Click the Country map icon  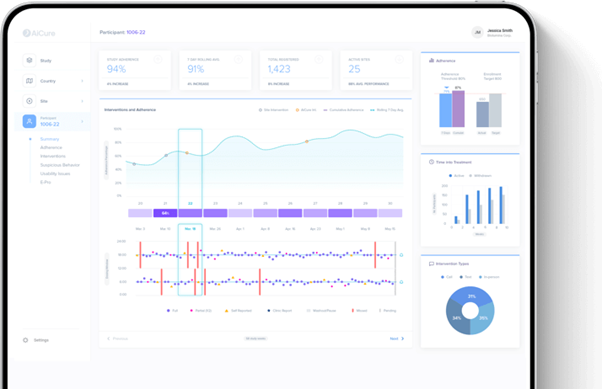pyautogui.click(x=29, y=81)
